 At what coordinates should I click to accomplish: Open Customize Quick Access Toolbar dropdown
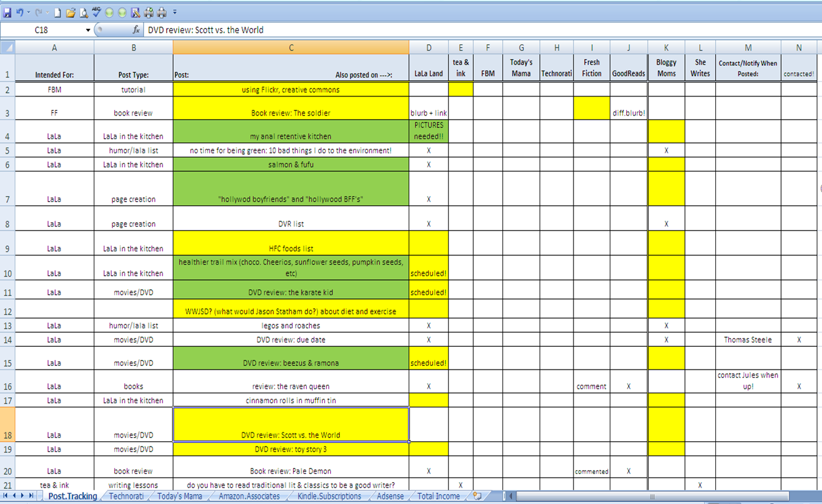pyautogui.click(x=175, y=12)
